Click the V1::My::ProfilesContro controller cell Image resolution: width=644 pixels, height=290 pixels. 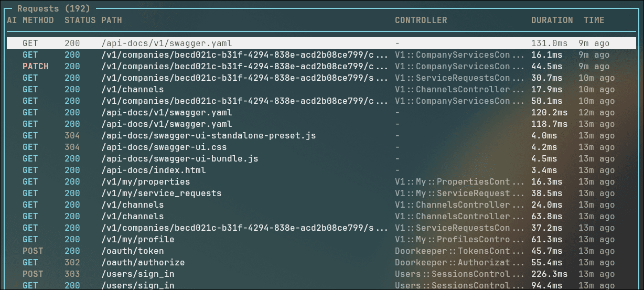[459, 240]
